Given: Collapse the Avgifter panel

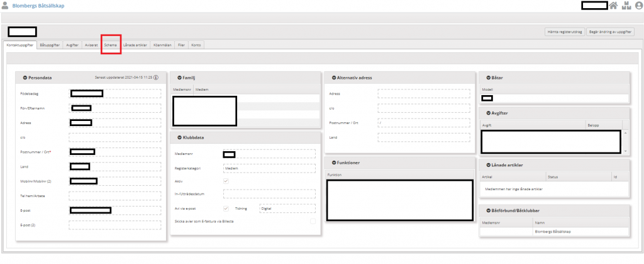Looking at the screenshot, I should 488,113.
